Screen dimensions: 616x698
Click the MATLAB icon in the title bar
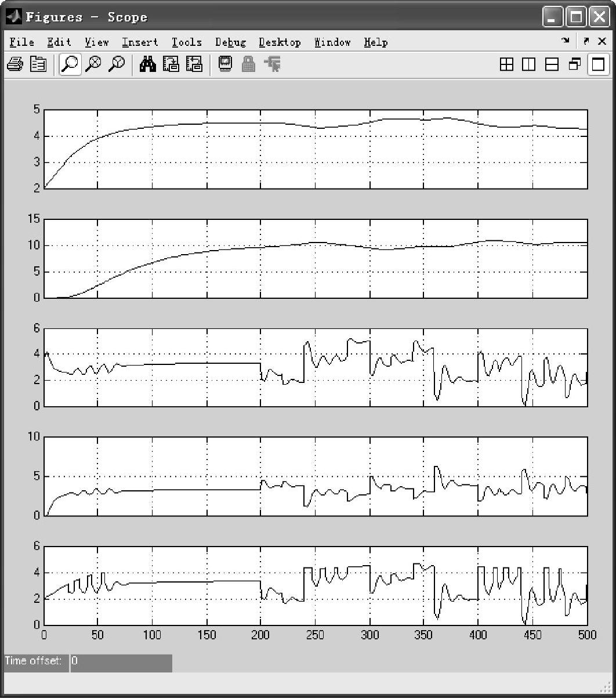point(14,17)
